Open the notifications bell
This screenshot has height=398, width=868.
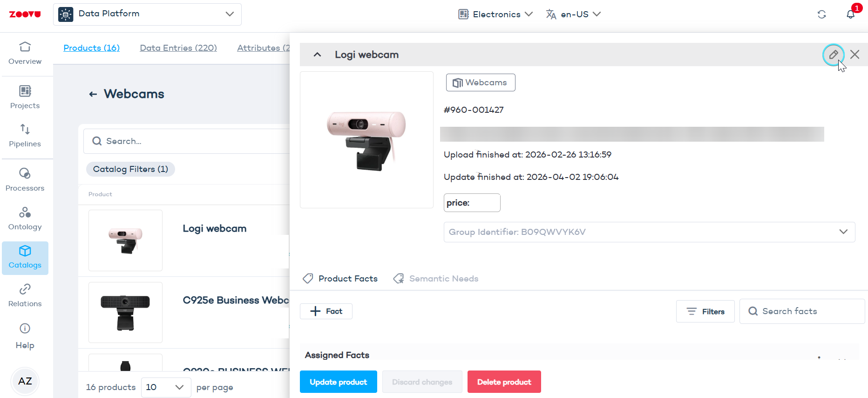850,14
